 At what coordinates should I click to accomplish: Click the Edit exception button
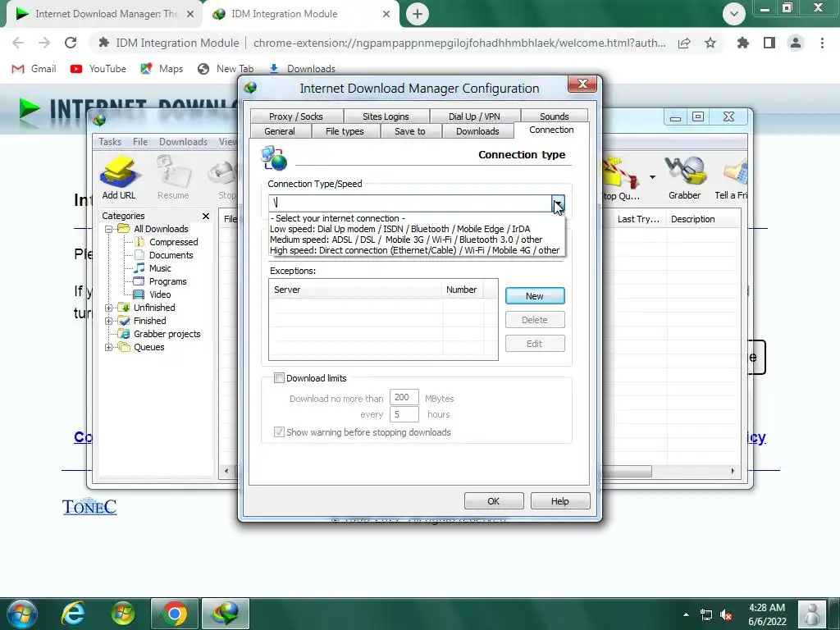[x=535, y=344]
